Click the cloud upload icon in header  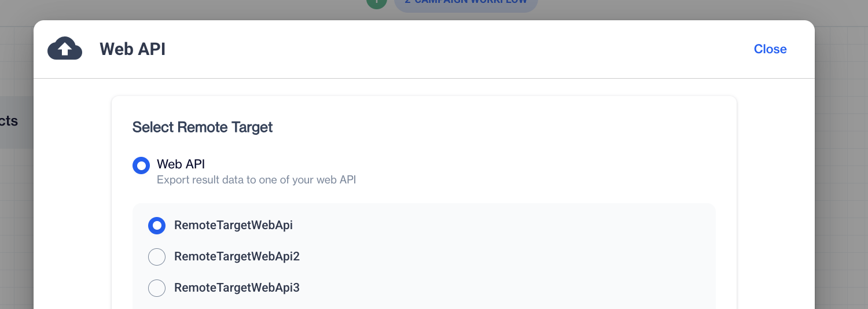coord(64,49)
